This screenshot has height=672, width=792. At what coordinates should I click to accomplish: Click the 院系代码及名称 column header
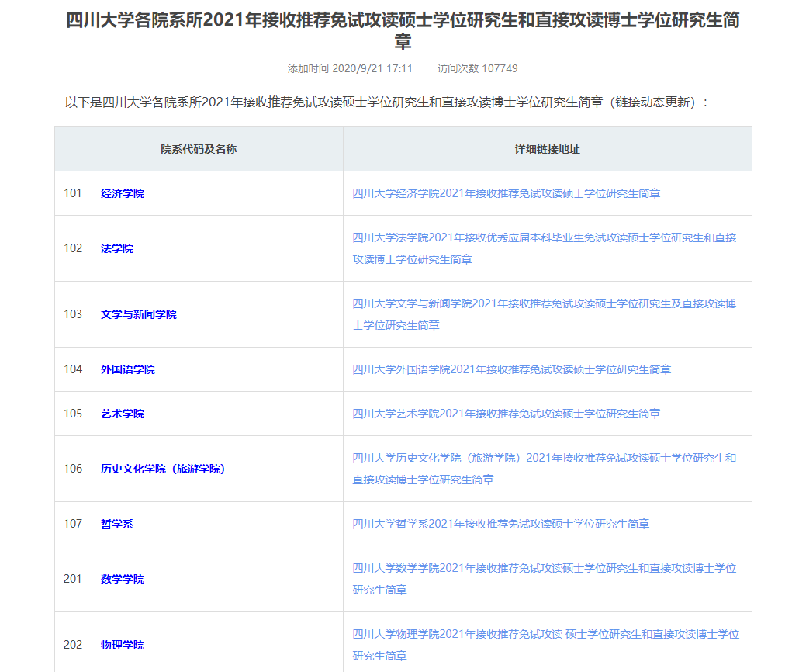pyautogui.click(x=199, y=149)
